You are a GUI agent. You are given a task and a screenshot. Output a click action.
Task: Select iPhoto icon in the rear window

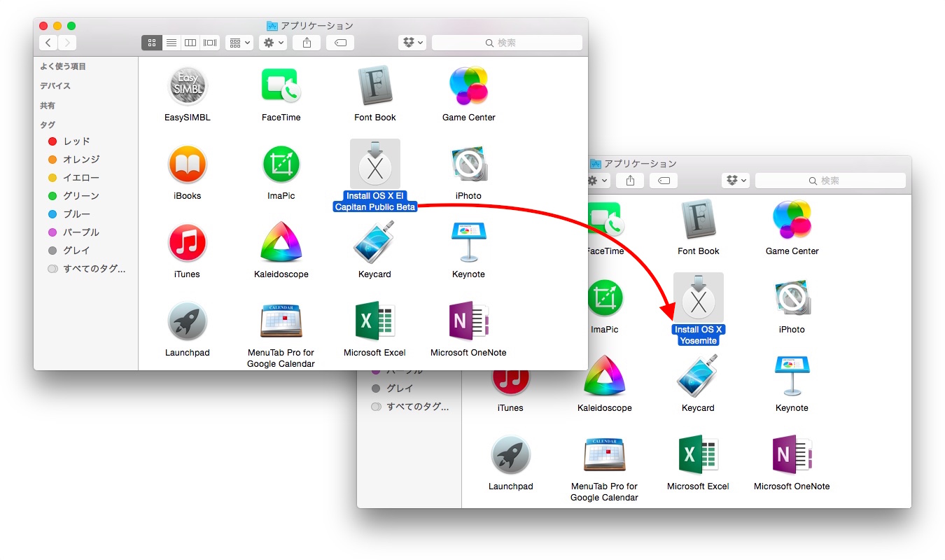point(792,298)
